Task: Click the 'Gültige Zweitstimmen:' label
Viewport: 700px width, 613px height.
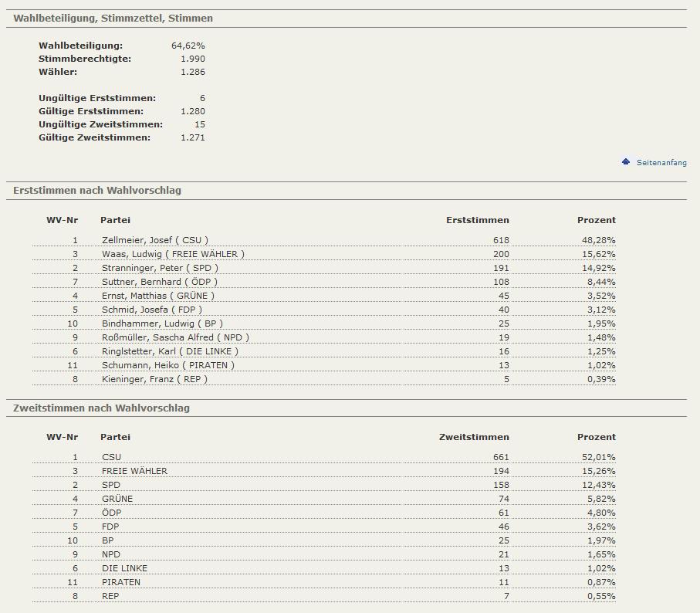Action: click(x=95, y=137)
